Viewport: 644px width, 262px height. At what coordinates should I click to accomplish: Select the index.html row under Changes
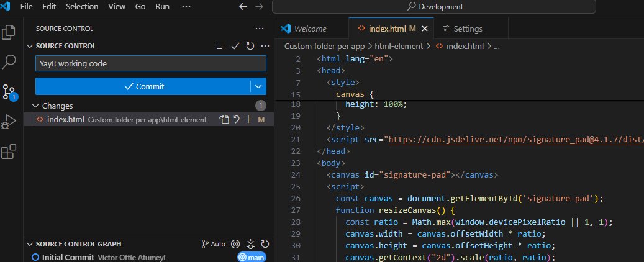[x=148, y=119]
